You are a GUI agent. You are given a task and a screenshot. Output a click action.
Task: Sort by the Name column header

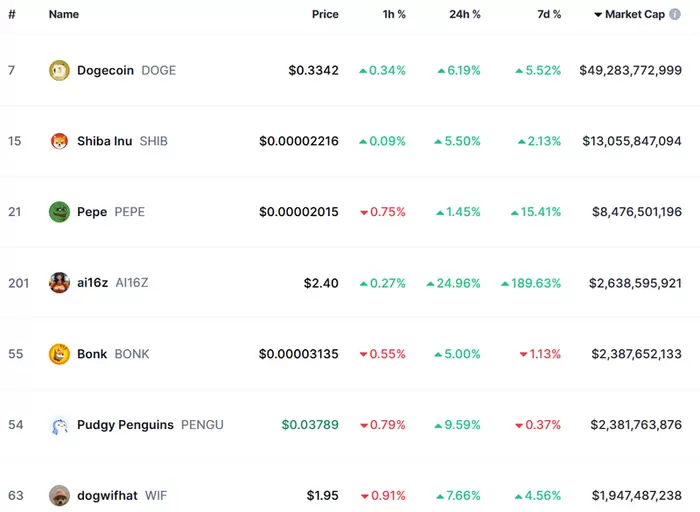pyautogui.click(x=64, y=15)
